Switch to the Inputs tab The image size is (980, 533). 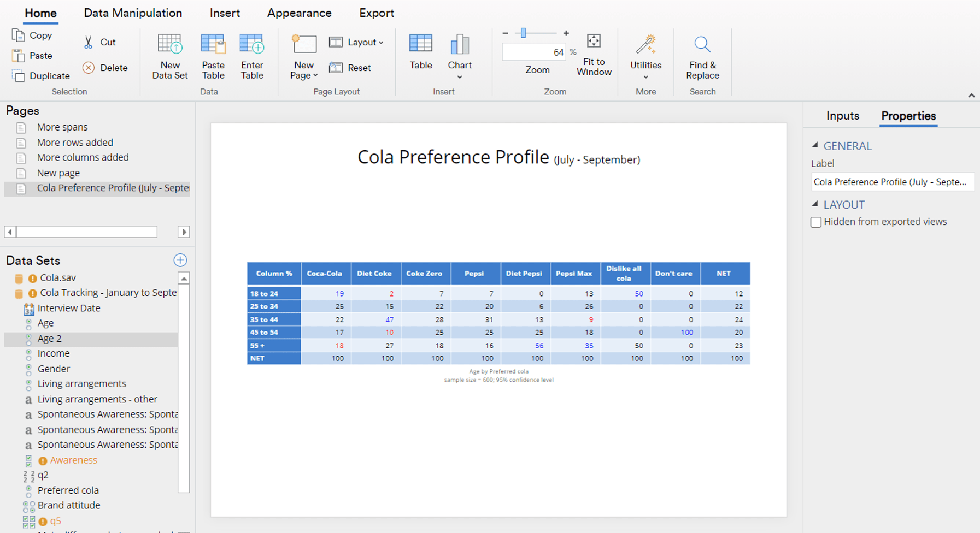click(842, 116)
